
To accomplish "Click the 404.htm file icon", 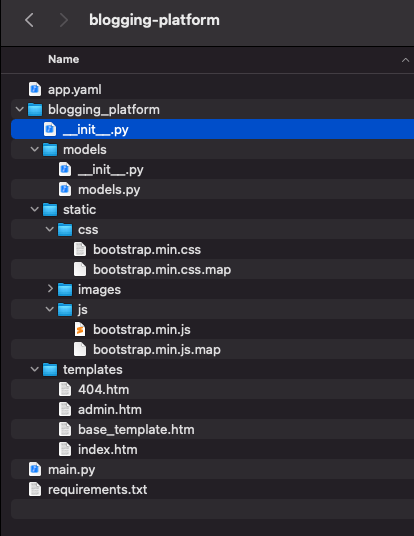I will (x=65, y=389).
